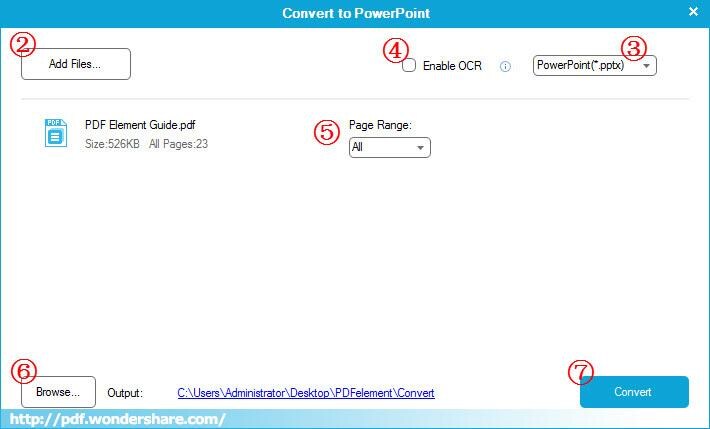Enable the OCR checkbox
The image size is (710, 429).
tap(409, 65)
